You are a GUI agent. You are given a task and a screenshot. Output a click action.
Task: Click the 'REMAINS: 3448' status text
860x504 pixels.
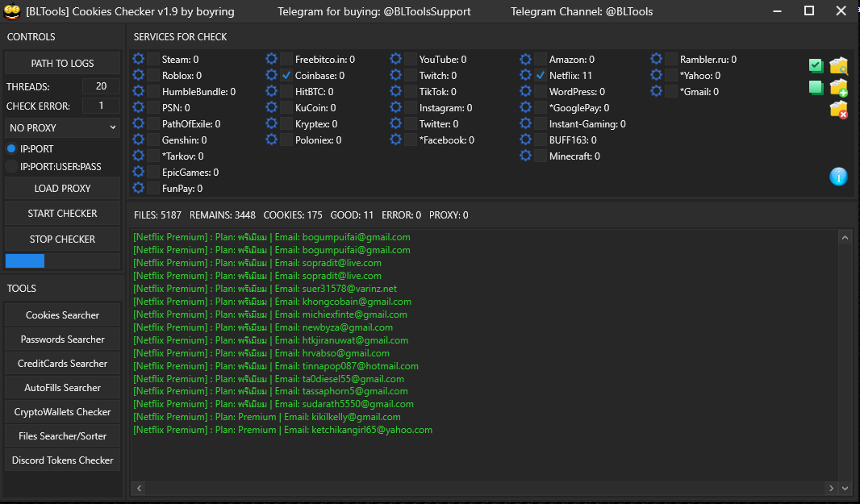[x=222, y=215]
